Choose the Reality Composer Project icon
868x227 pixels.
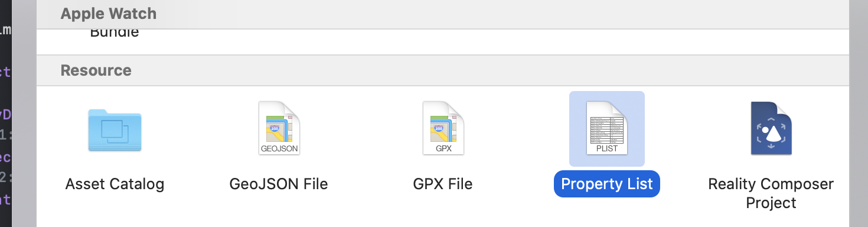click(x=771, y=128)
